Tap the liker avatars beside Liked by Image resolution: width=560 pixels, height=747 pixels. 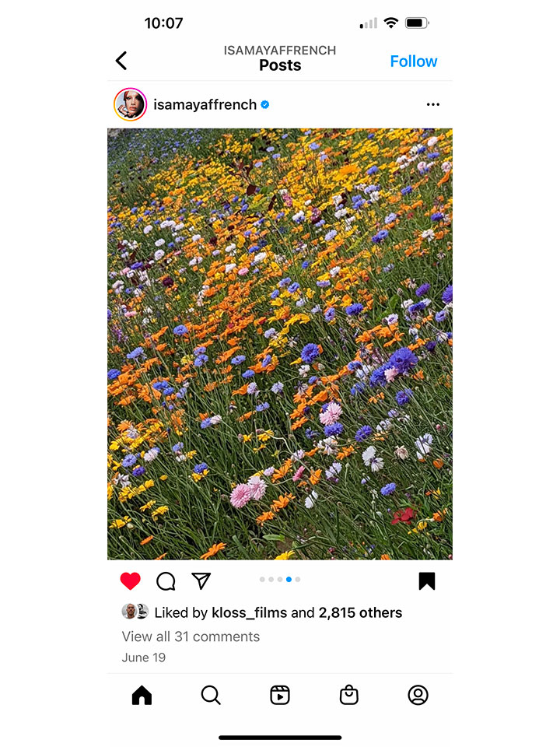pos(135,612)
